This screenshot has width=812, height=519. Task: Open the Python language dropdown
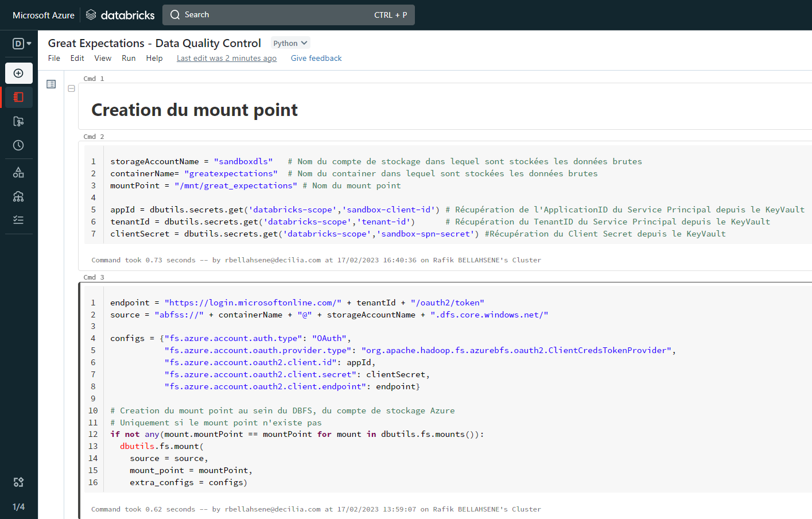290,43
